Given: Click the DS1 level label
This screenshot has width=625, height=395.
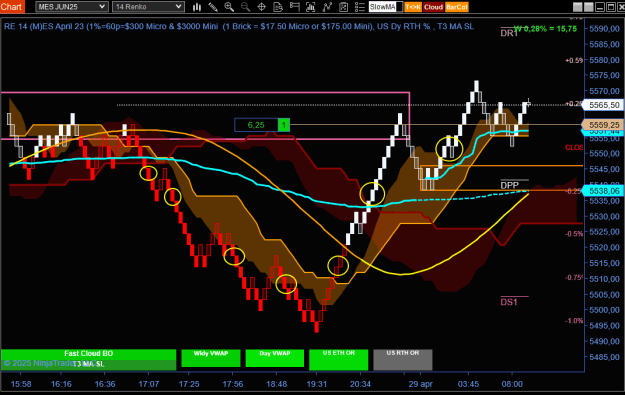Looking at the screenshot, I should pyautogui.click(x=509, y=302).
